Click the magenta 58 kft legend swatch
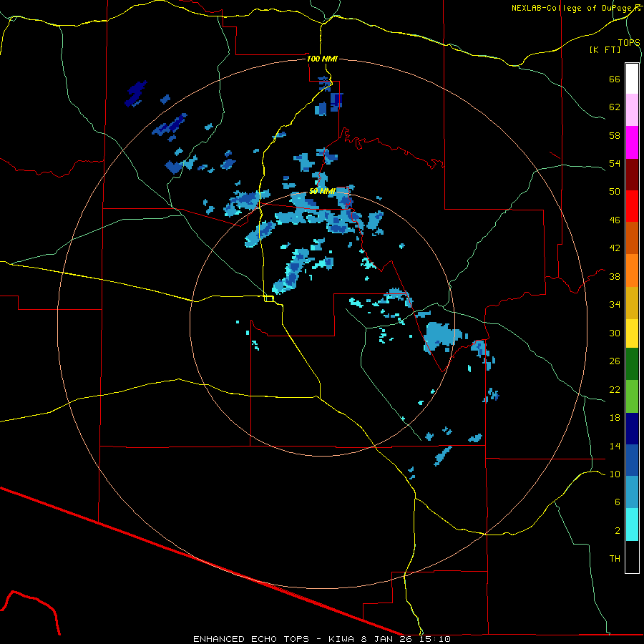The image size is (644, 644). 632,142
